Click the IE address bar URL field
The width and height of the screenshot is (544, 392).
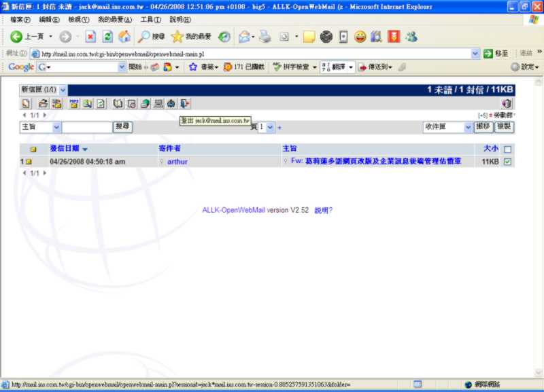[256, 54]
